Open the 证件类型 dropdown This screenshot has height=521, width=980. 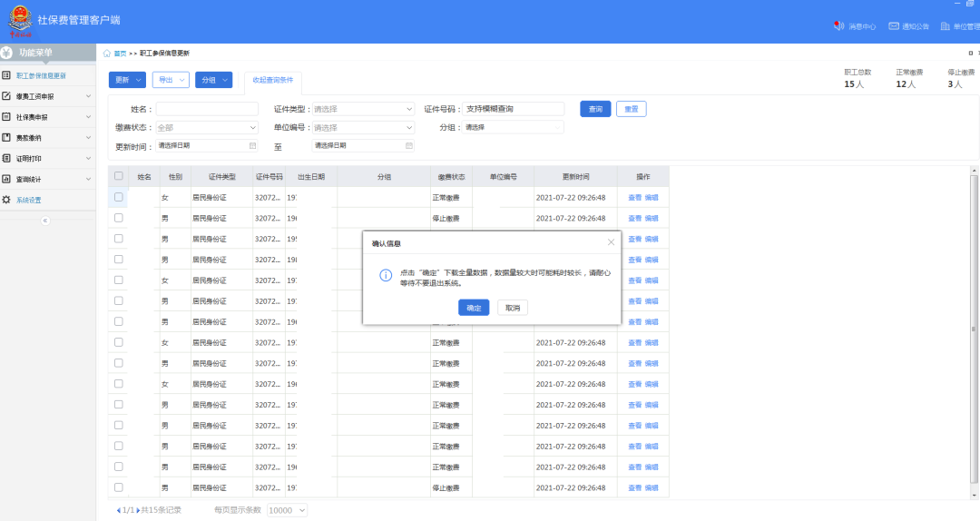[x=363, y=109]
